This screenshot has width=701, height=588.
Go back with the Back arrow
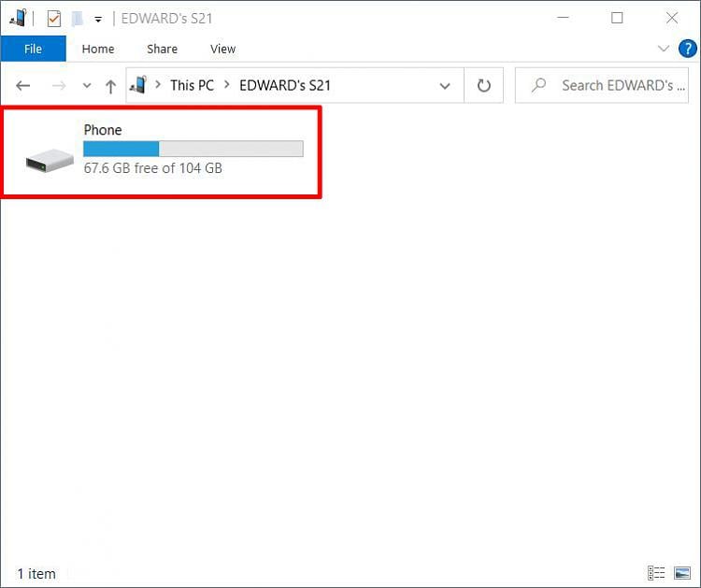(x=22, y=85)
